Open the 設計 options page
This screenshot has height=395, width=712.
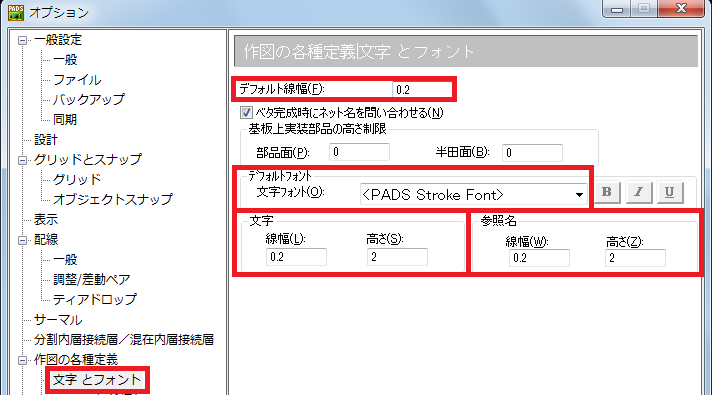tap(46, 139)
